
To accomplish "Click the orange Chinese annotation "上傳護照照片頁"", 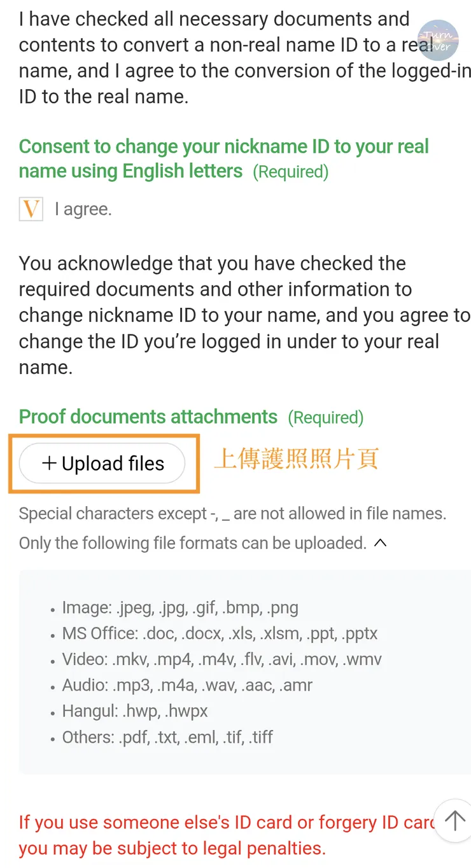I will [296, 458].
